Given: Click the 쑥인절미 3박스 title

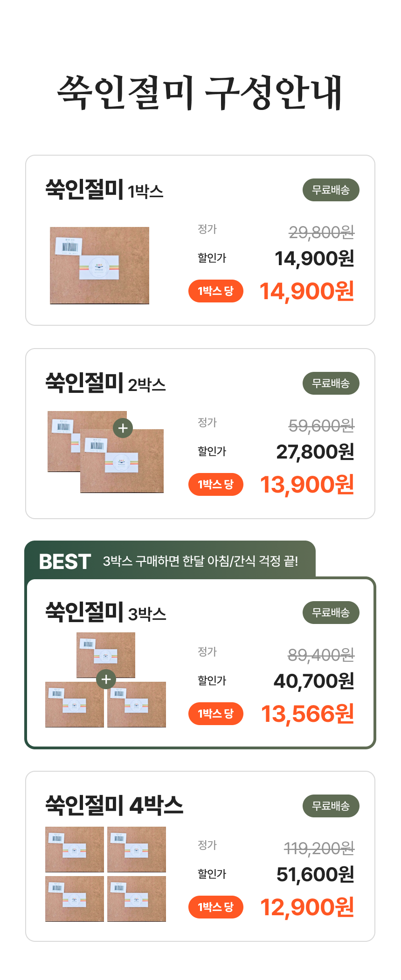Looking at the screenshot, I should pos(106,612).
